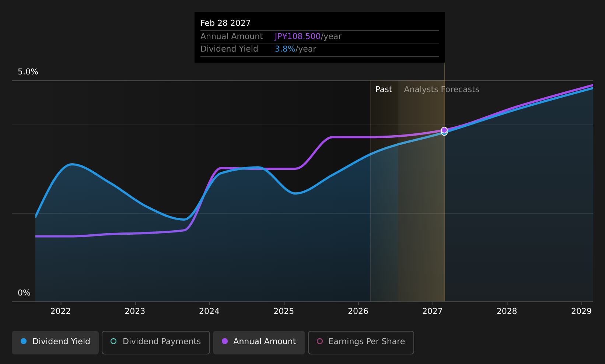Click the blue dot in Dividend Yield legend
The image size is (605, 364).
(x=24, y=341)
